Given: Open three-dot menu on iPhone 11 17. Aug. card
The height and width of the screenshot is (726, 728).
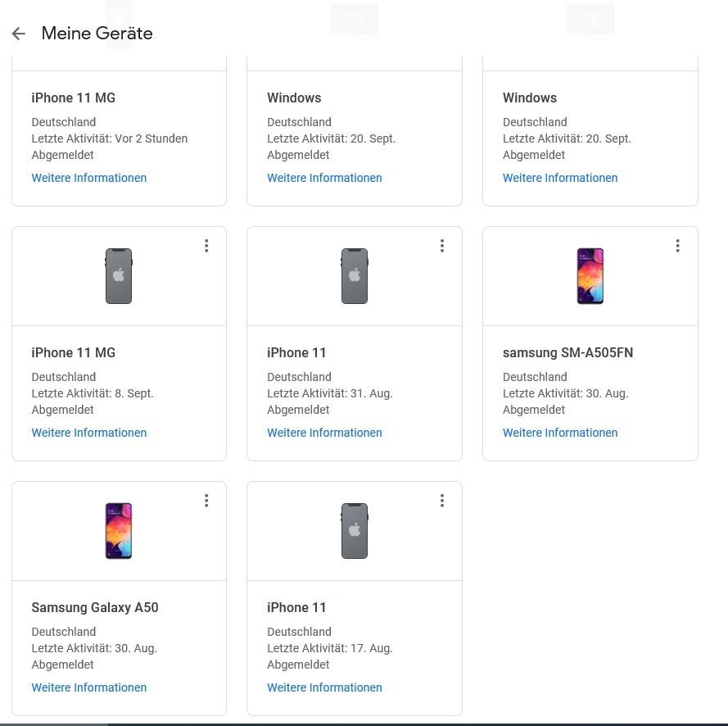Looking at the screenshot, I should tap(442, 501).
